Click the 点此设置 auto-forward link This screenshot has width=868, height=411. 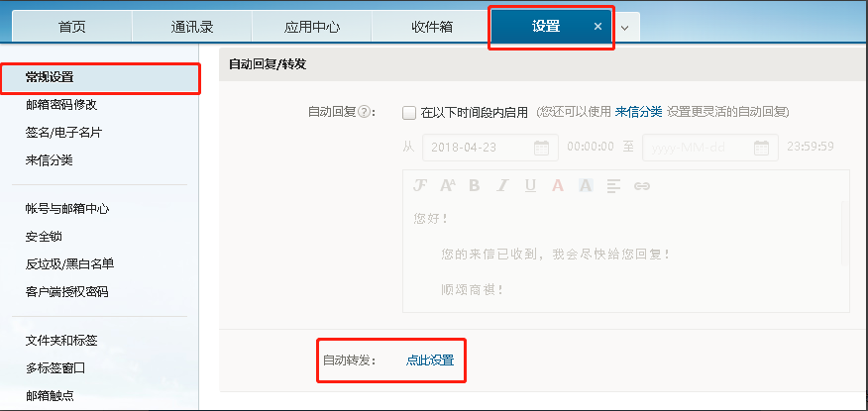(430, 360)
